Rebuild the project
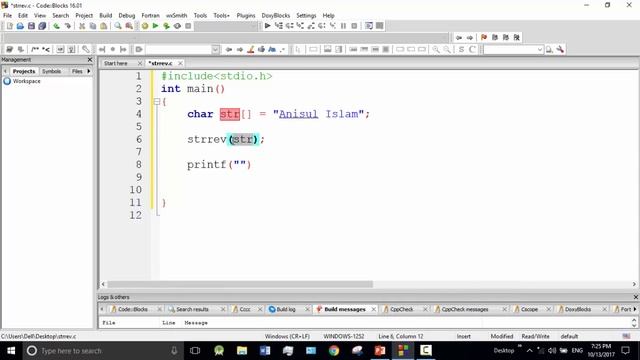Screen dimensions: 640x360 (177, 26)
